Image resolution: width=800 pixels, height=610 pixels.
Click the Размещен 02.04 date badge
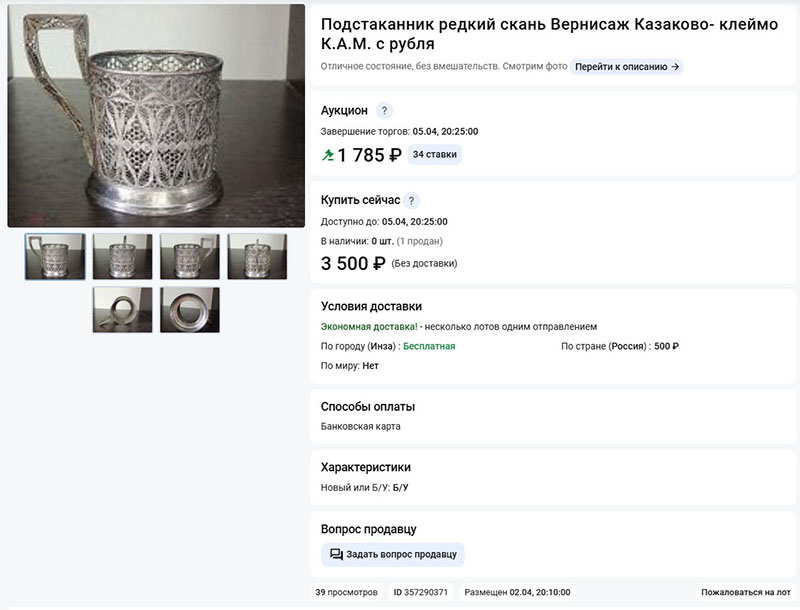517,592
